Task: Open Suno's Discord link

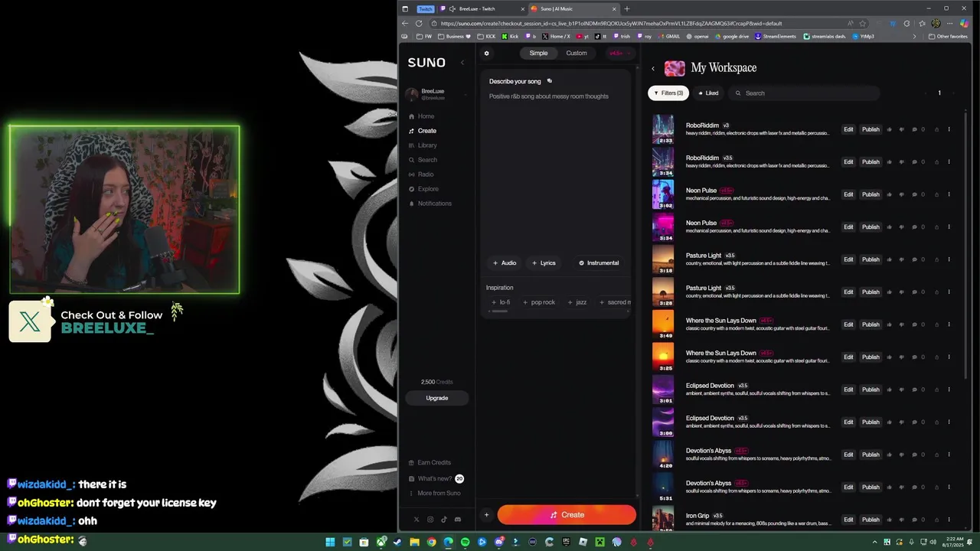Action: [x=458, y=520]
